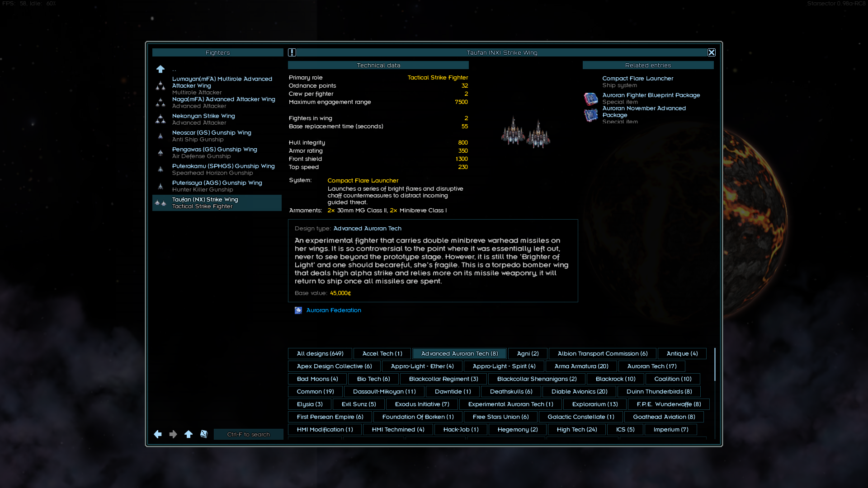Select Nekonyan Strike Wing in fighters list
The height and width of the screenshot is (488, 868).
click(203, 119)
